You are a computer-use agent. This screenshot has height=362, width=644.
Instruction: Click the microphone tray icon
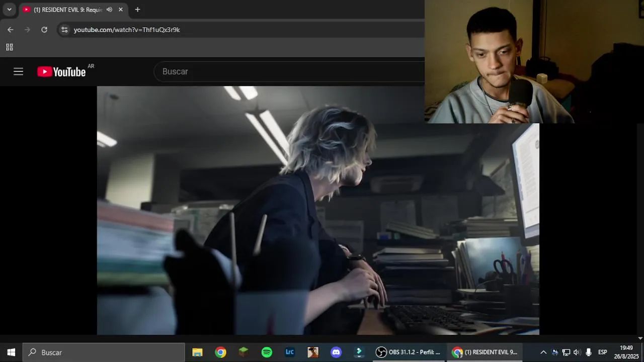click(589, 352)
